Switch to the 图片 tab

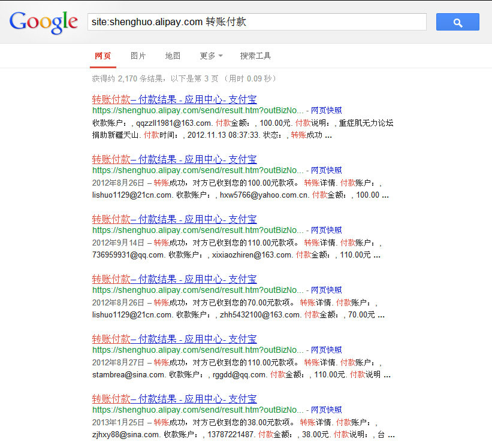coord(138,56)
